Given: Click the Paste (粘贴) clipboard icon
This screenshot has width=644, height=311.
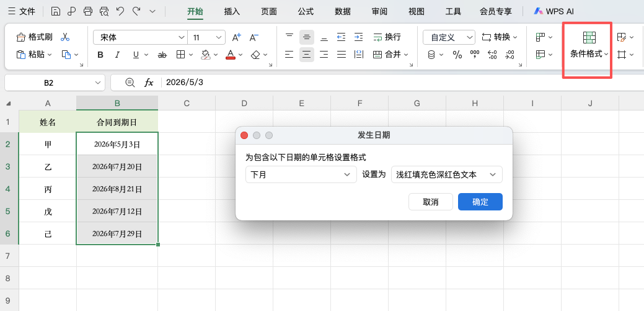Looking at the screenshot, I should point(20,54).
